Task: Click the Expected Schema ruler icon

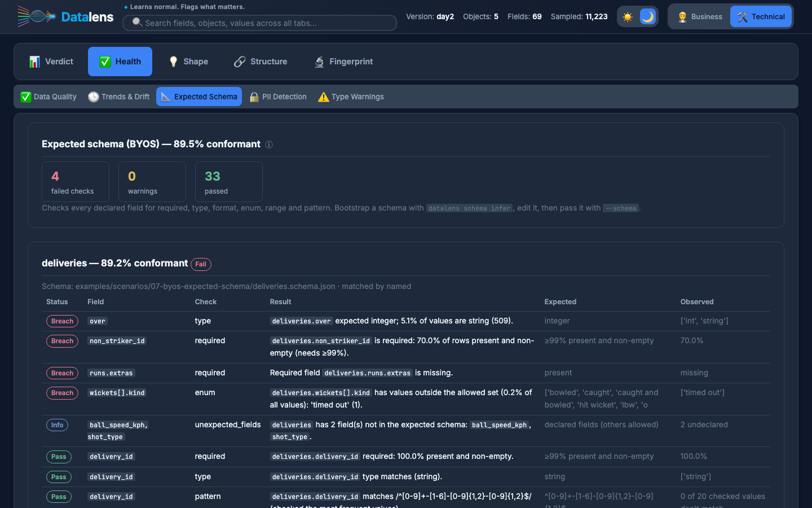Action: coord(166,97)
